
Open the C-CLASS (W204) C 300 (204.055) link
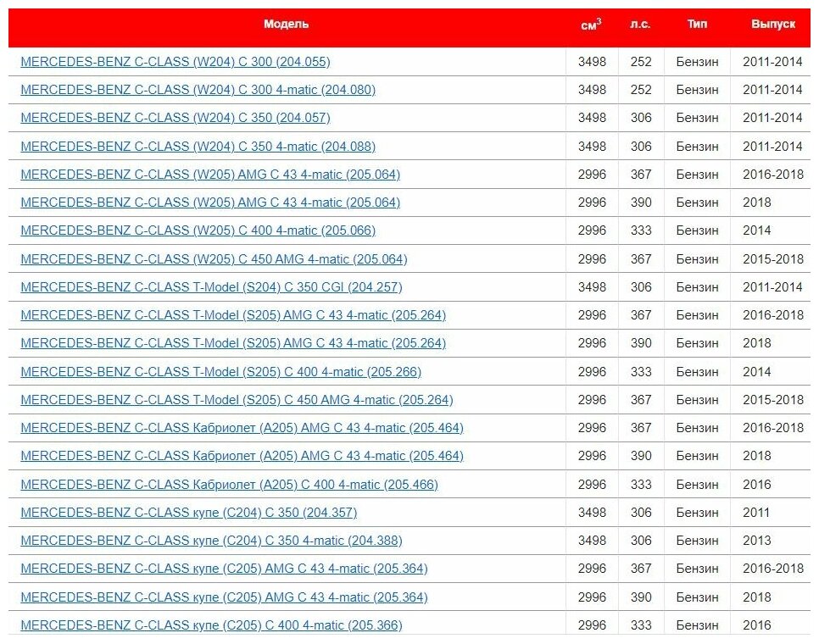point(175,62)
